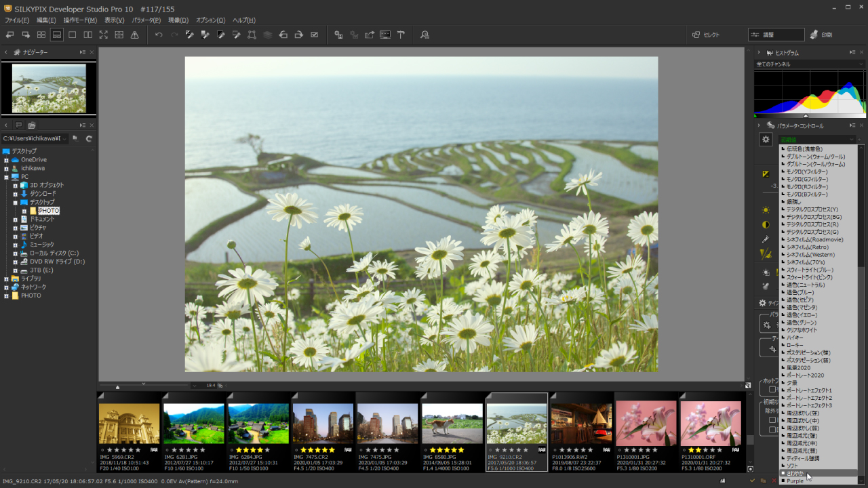868x488 pixels.
Task: Switch to the 調整 section
Action: pos(775,35)
